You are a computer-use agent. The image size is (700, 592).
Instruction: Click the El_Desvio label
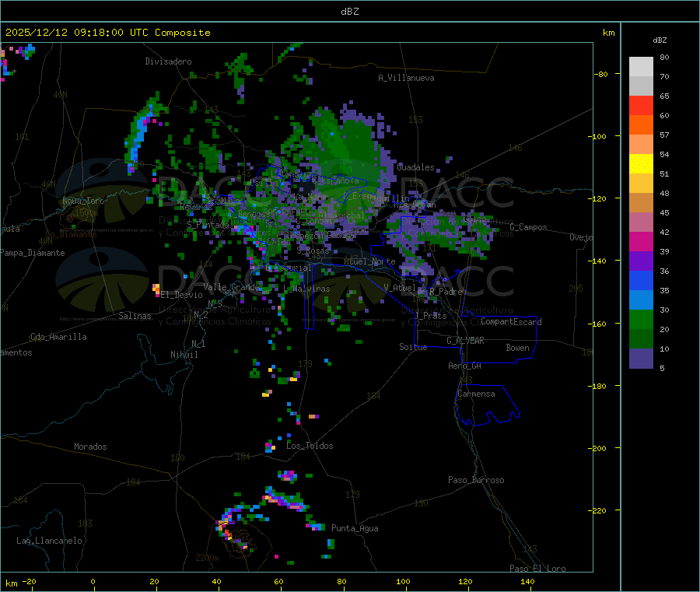[x=182, y=295]
